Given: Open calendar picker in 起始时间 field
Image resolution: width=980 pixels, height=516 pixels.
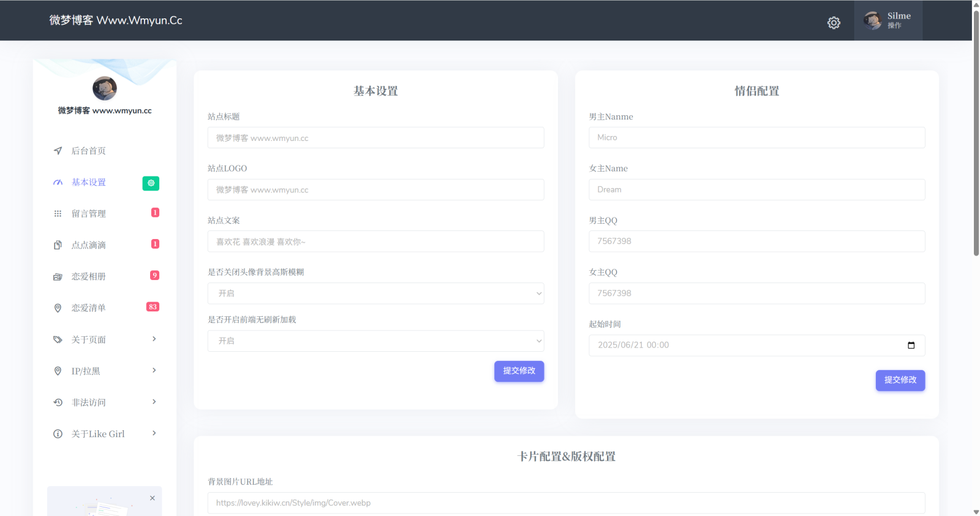Looking at the screenshot, I should (x=911, y=345).
